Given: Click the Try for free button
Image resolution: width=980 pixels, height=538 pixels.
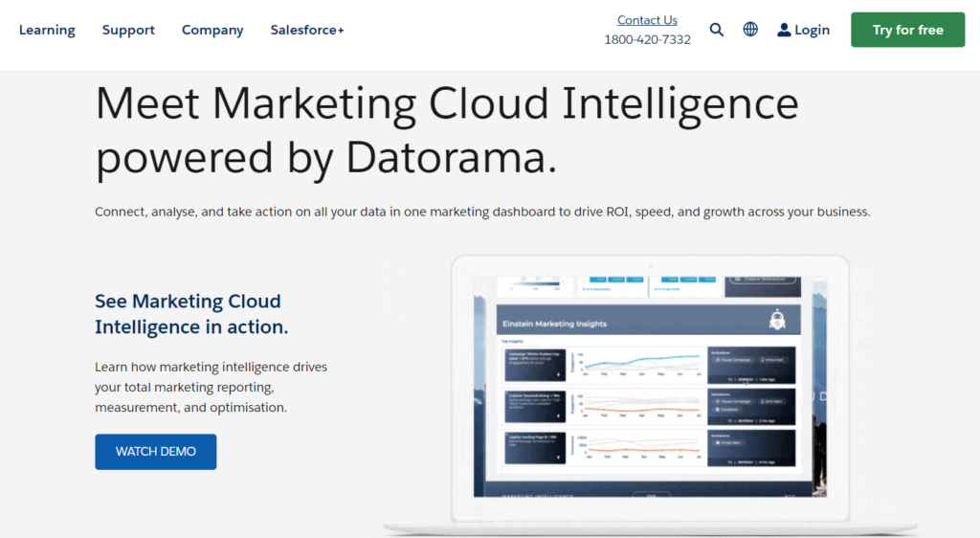Looking at the screenshot, I should (907, 30).
